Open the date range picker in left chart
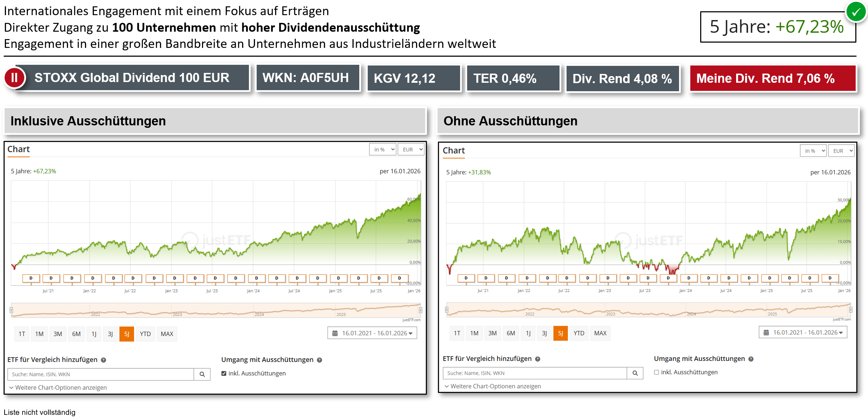The image size is (868, 418). tap(372, 333)
